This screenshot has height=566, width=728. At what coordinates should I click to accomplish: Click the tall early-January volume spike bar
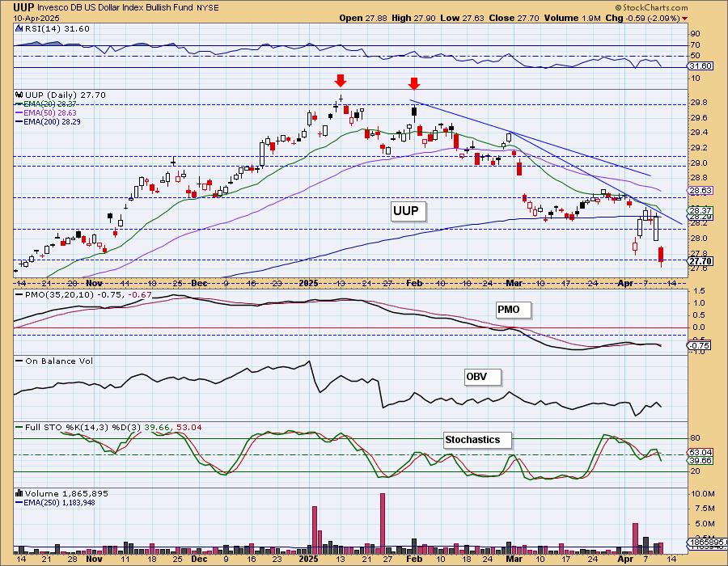315,530
